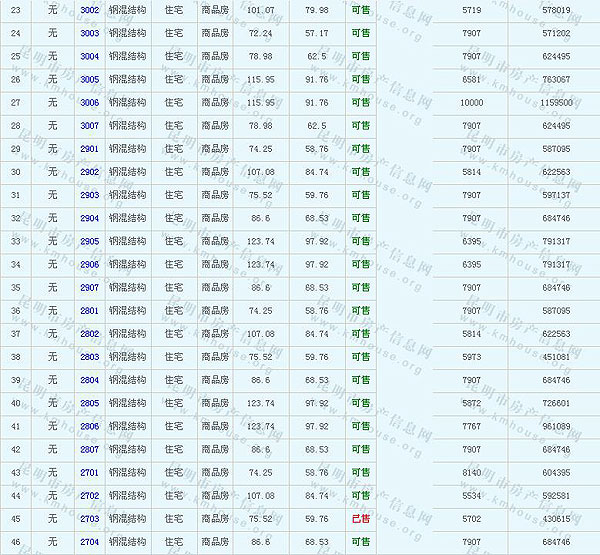Viewport: 600px width, 555px height.
Task: Click the red 已售 status
Action: 360,519
